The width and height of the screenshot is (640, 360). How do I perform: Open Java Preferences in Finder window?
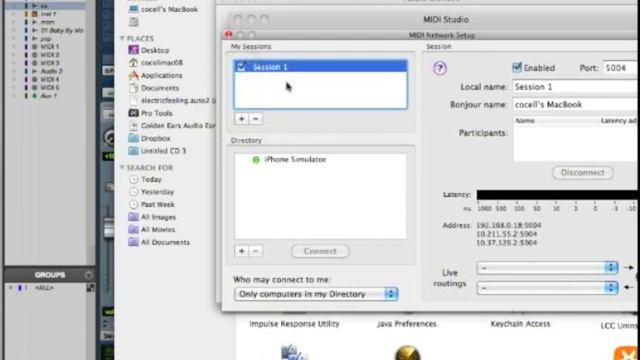(x=407, y=324)
